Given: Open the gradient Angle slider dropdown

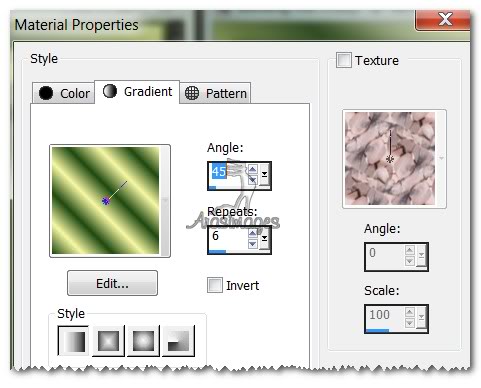Looking at the screenshot, I should [265, 175].
